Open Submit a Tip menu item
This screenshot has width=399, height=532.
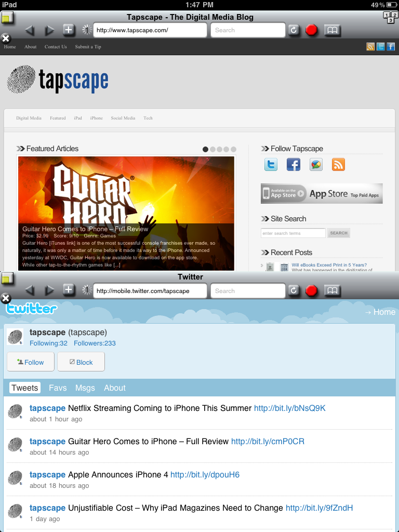[x=88, y=47]
